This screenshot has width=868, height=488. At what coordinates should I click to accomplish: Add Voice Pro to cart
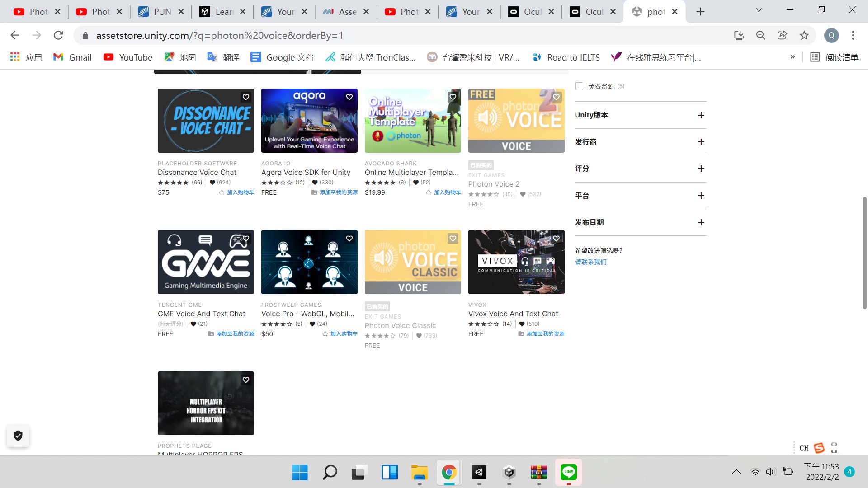click(x=340, y=334)
